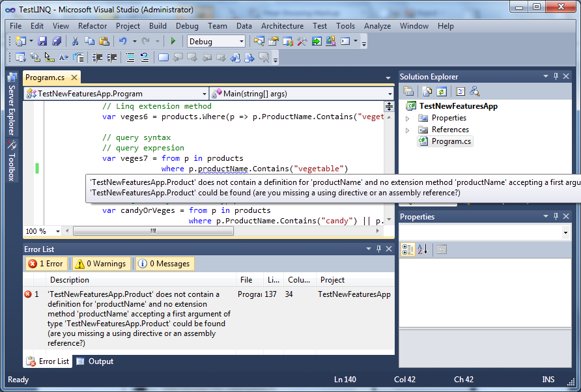Click the New Project toolbar icon
This screenshot has height=392, width=581.
[21, 41]
